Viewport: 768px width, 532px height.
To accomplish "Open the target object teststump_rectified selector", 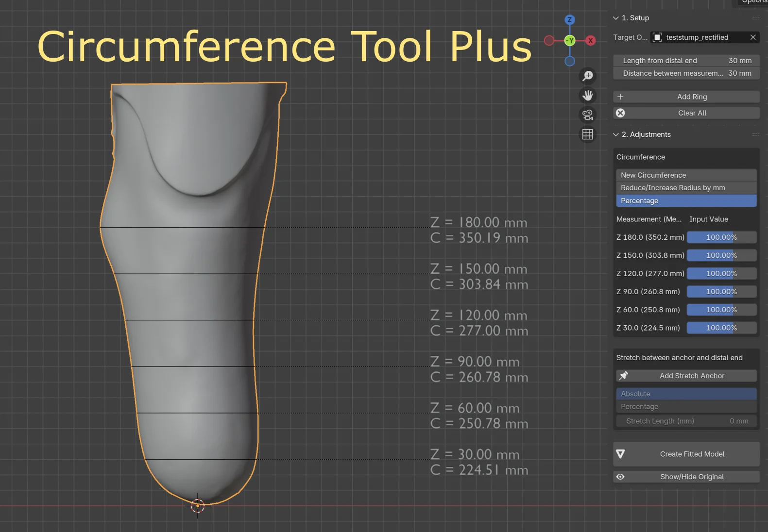I will 700,37.
